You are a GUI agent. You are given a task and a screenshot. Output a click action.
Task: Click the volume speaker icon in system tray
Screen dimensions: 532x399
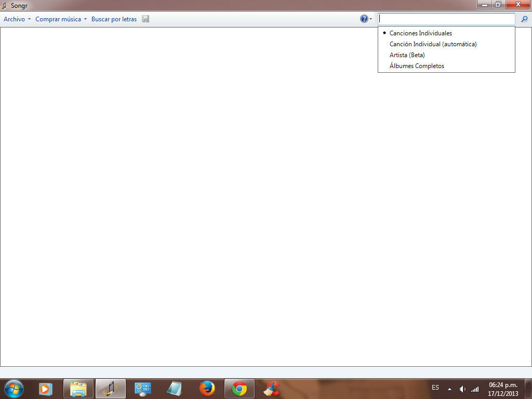[x=462, y=389]
